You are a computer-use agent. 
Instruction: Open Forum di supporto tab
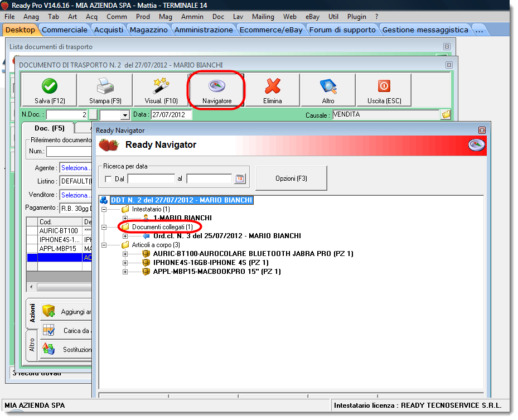(342, 30)
